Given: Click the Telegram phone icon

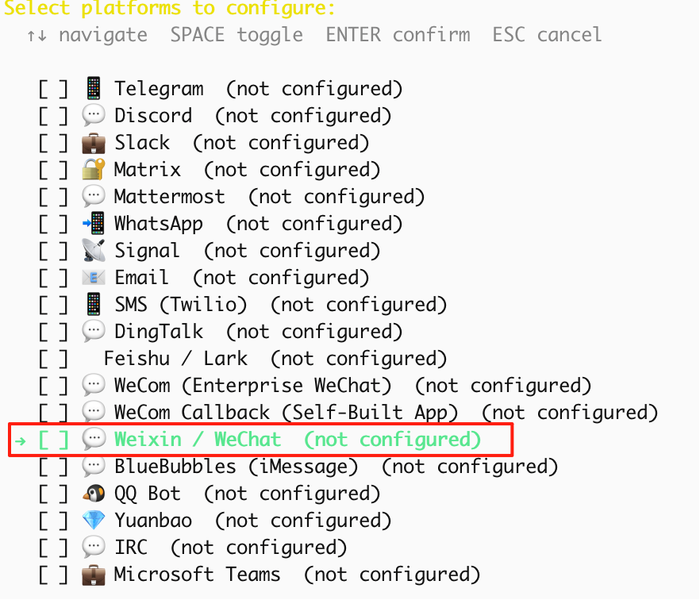Looking at the screenshot, I should (x=94, y=88).
